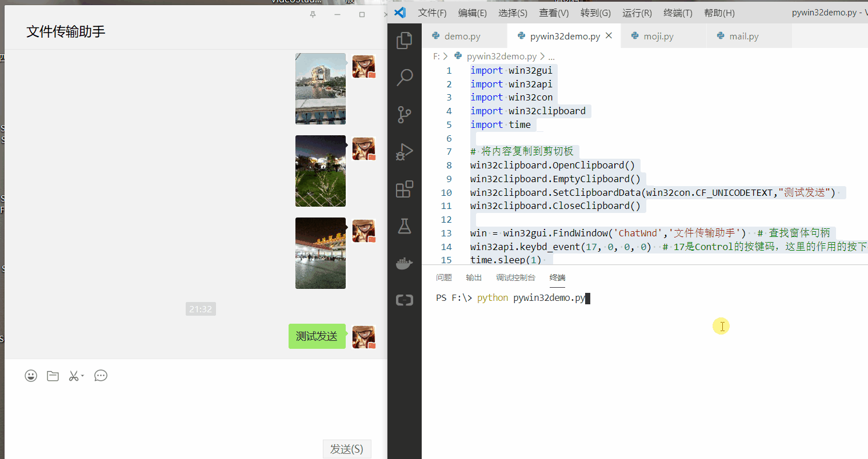Open the 帮助(H) menu
Image resolution: width=868 pixels, height=459 pixels.
click(719, 13)
